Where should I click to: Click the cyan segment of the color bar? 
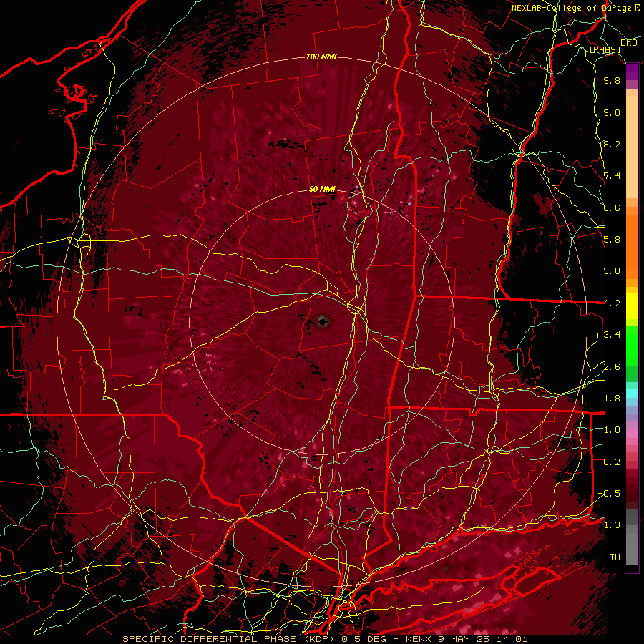pos(632,393)
